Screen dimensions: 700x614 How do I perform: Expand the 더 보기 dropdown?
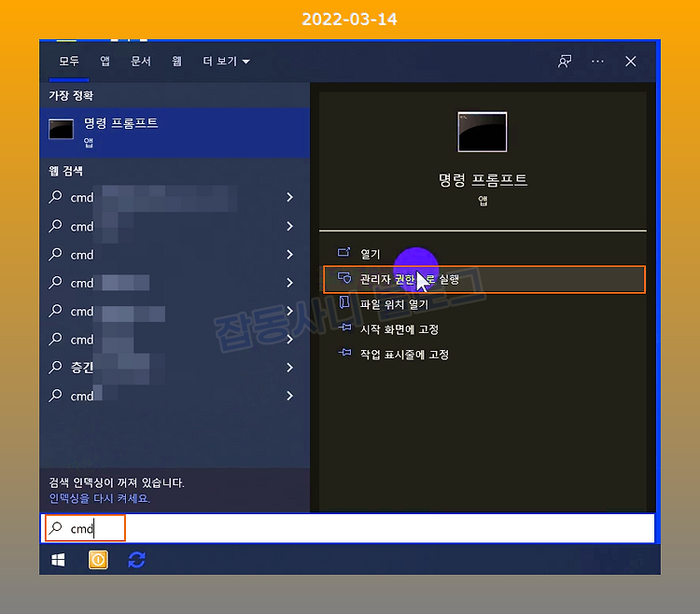point(226,62)
